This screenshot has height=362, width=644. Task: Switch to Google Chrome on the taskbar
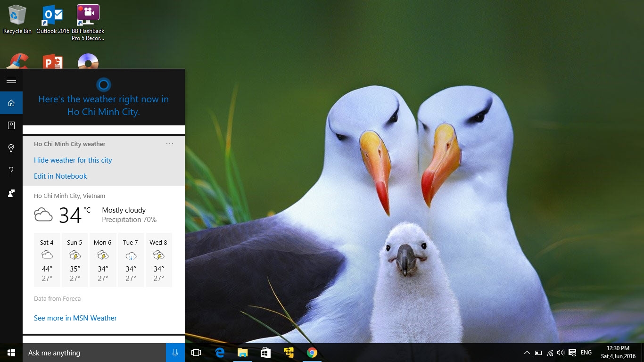coord(312,353)
